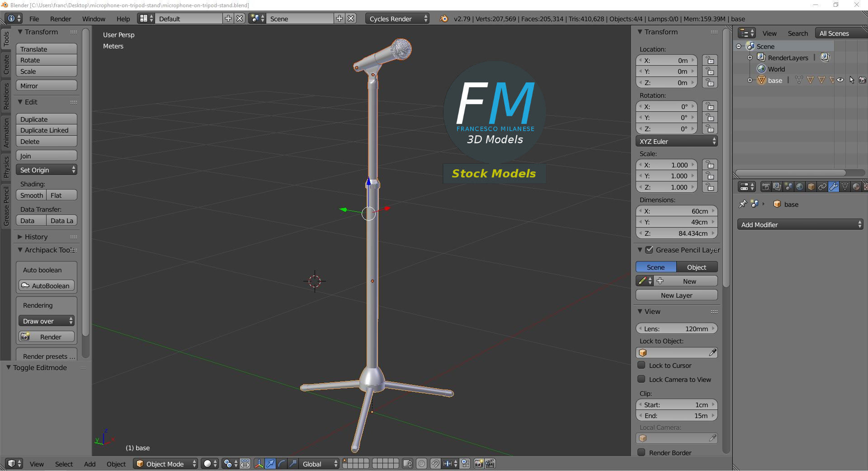Uncheck the Grease Pencil Layer checkbox

[x=649, y=250]
